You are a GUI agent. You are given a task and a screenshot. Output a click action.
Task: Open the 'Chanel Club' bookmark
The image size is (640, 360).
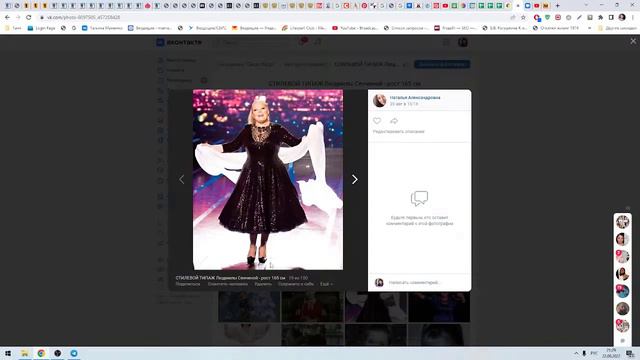(304, 28)
